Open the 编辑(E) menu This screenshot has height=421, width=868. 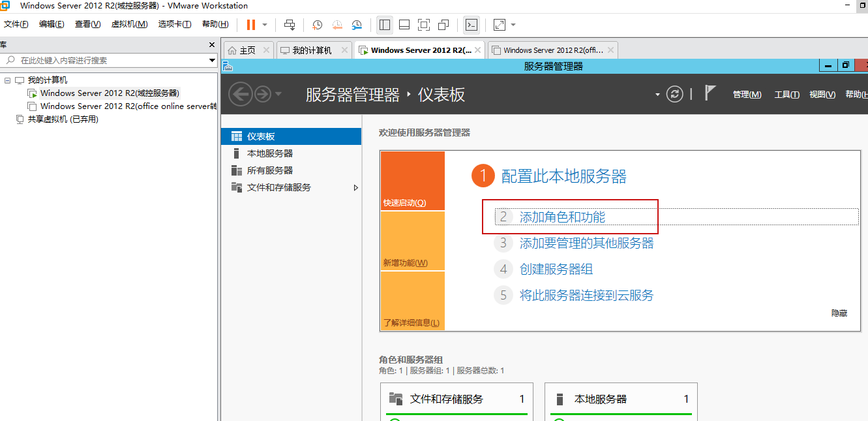click(52, 24)
